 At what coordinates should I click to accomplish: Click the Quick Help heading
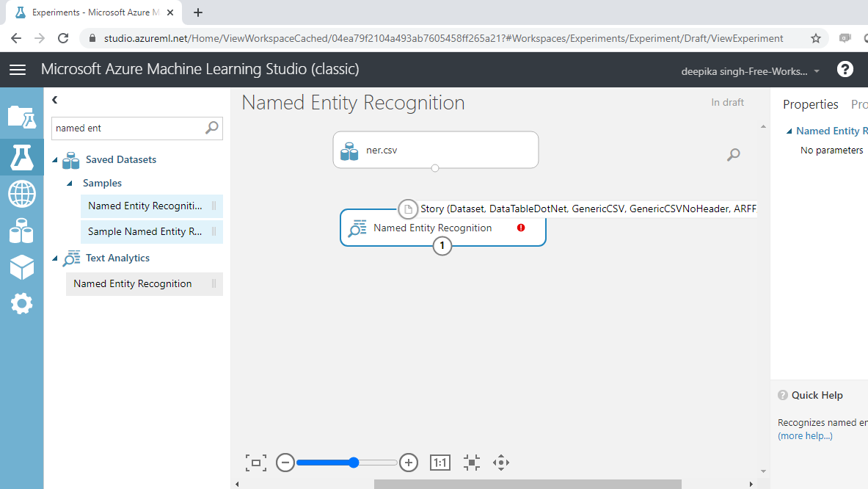click(x=817, y=396)
